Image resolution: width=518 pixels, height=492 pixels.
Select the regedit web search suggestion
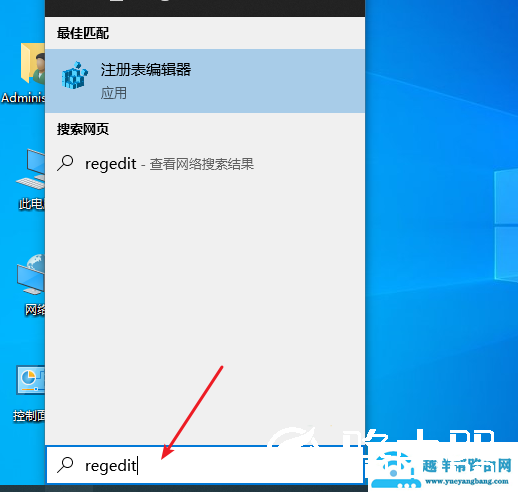tap(205, 164)
